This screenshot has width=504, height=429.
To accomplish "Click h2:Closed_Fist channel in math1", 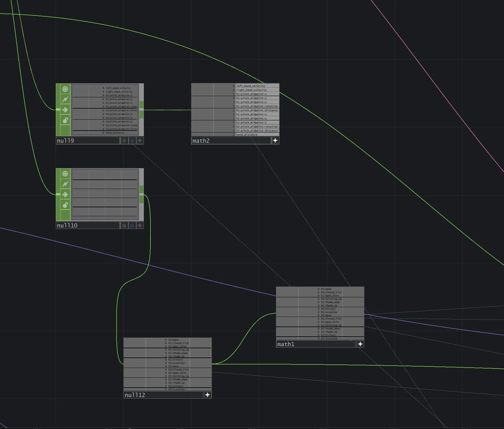I will pos(331,319).
